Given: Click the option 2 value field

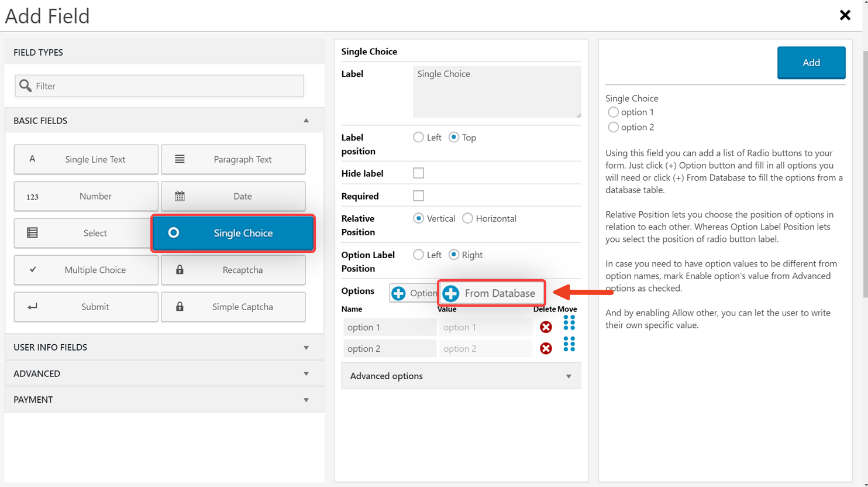Looking at the screenshot, I should [x=485, y=348].
